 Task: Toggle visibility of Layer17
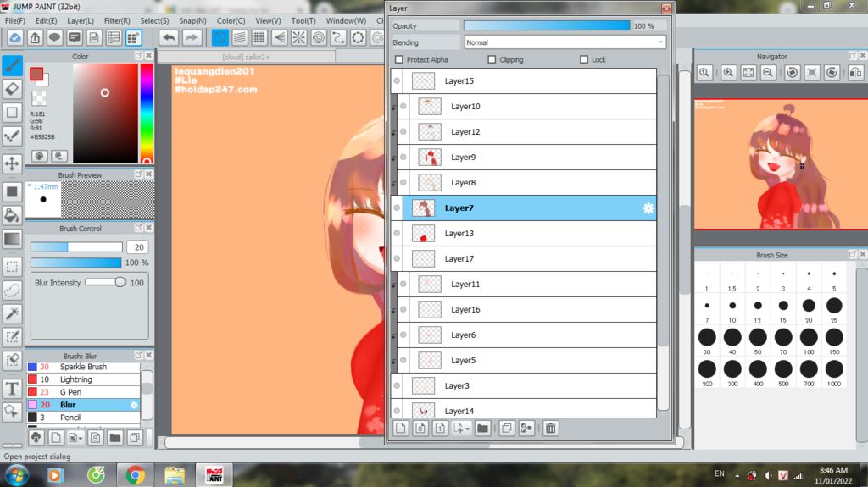pos(397,258)
